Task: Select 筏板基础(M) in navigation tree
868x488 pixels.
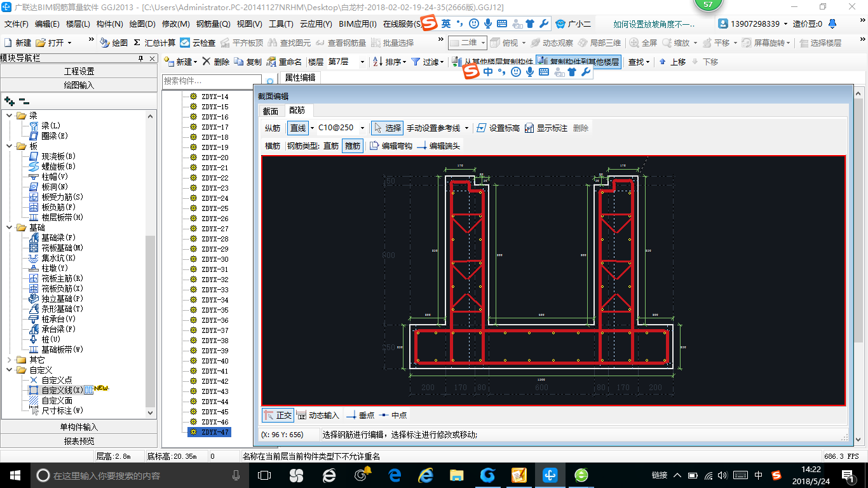Action: pyautogui.click(x=56, y=248)
